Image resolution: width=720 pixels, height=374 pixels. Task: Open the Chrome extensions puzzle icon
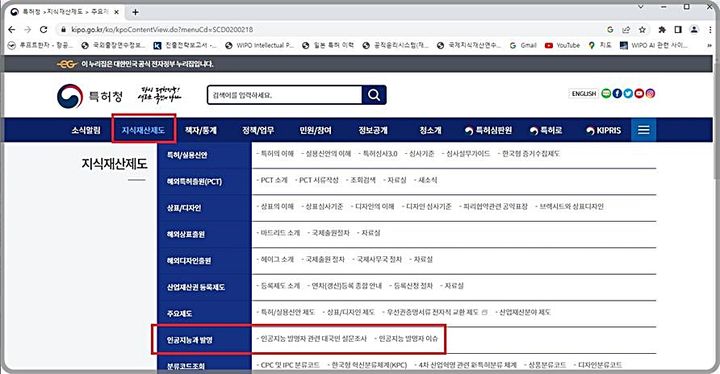[662, 29]
